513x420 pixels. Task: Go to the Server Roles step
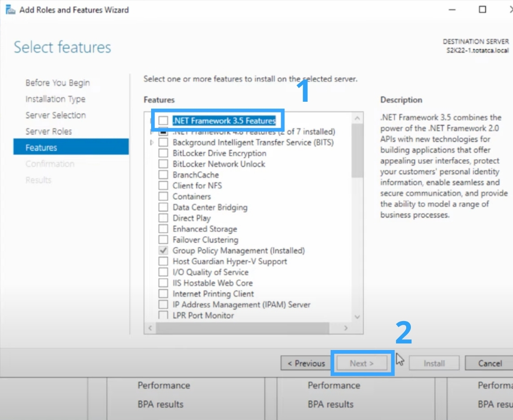(x=49, y=132)
